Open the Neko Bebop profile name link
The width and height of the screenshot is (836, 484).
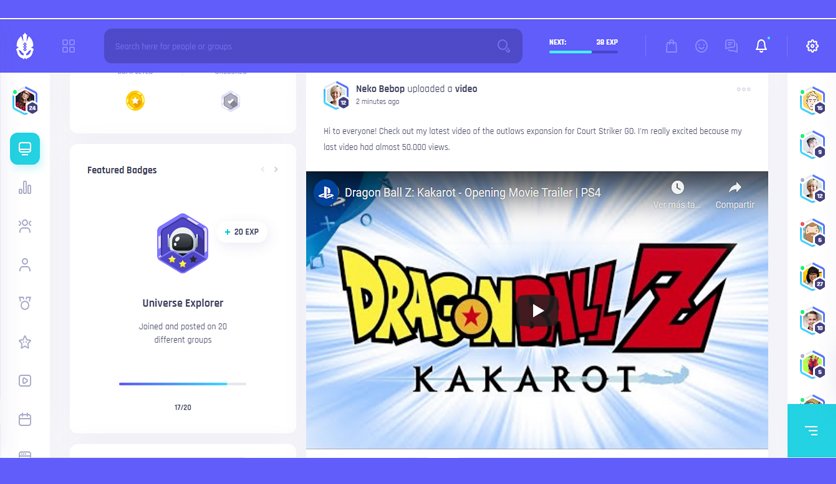[380, 89]
